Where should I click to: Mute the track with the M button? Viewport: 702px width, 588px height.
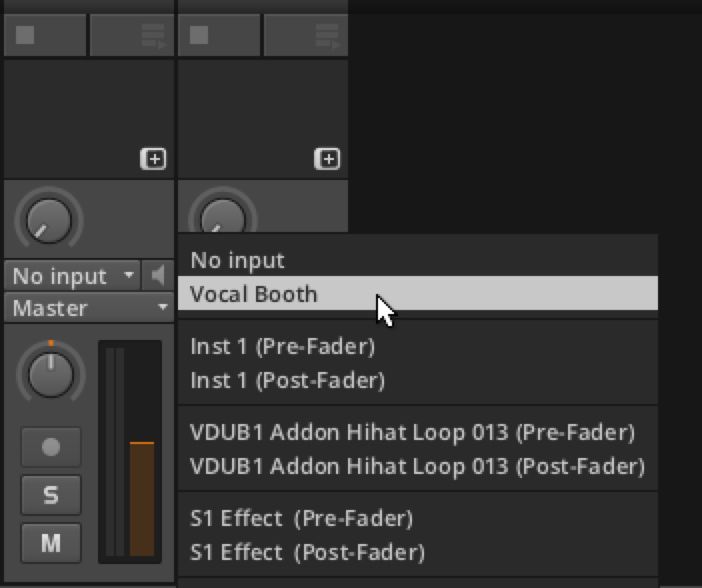(x=51, y=543)
